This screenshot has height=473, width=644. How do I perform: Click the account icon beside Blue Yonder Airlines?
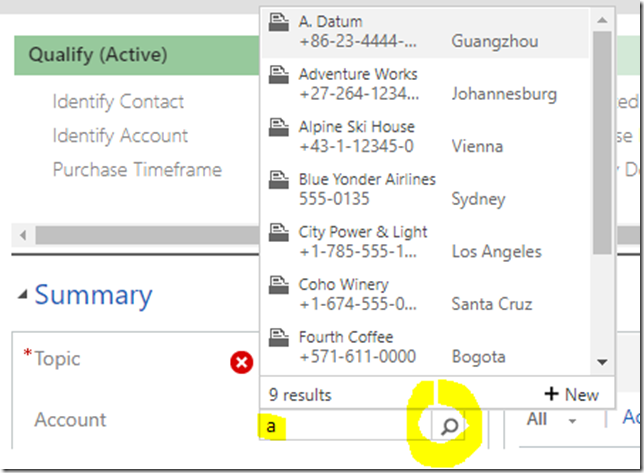(280, 180)
